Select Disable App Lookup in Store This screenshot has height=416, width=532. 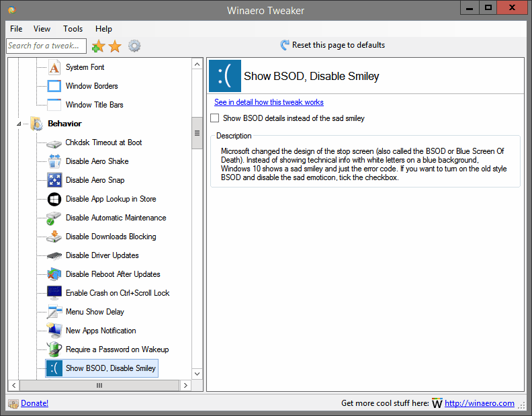coord(111,199)
